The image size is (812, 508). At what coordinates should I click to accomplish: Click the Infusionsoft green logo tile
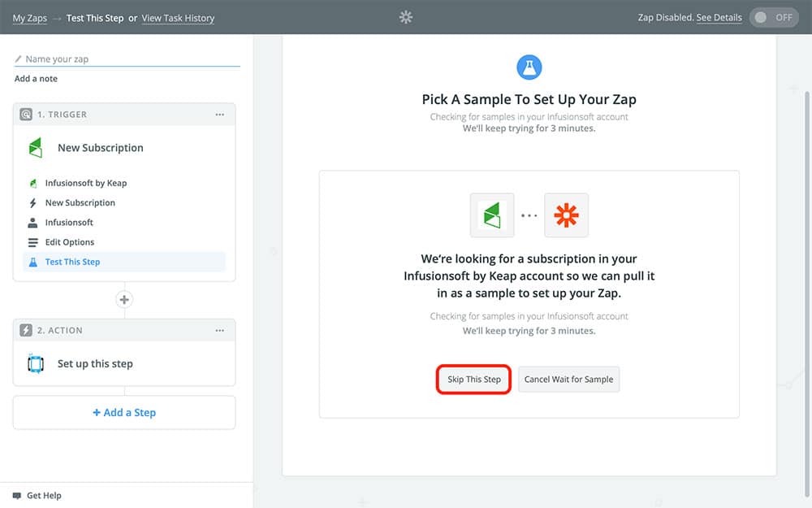tap(492, 215)
